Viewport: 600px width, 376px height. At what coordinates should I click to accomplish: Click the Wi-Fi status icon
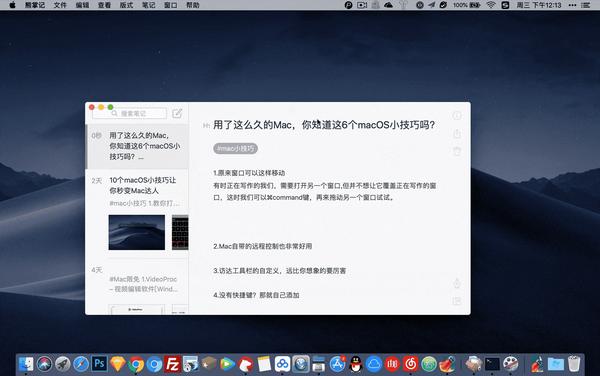[491, 5]
